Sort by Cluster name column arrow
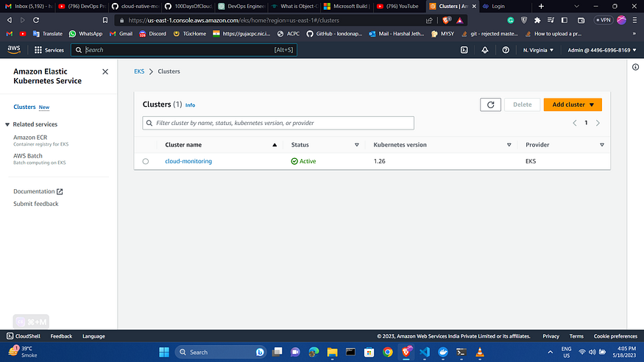Screen dimensions: 644x362 click(275, 145)
